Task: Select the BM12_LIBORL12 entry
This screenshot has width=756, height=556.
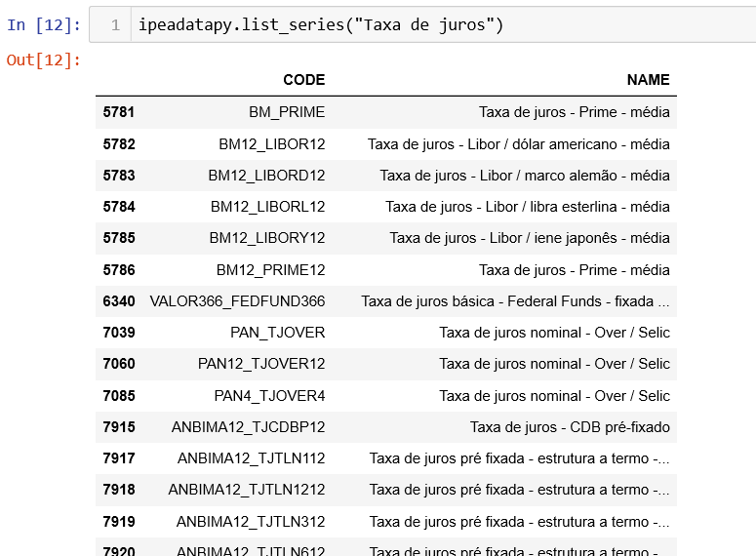Action: pos(267,207)
